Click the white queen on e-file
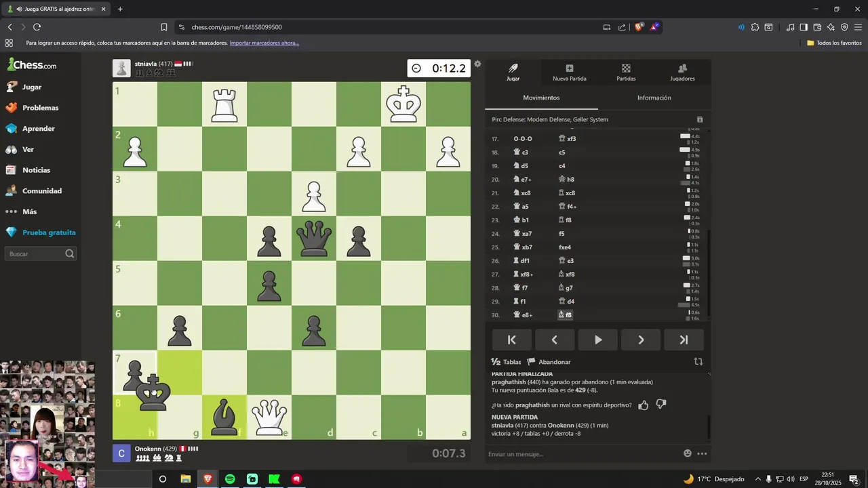This screenshot has height=488, width=868. pos(269,417)
